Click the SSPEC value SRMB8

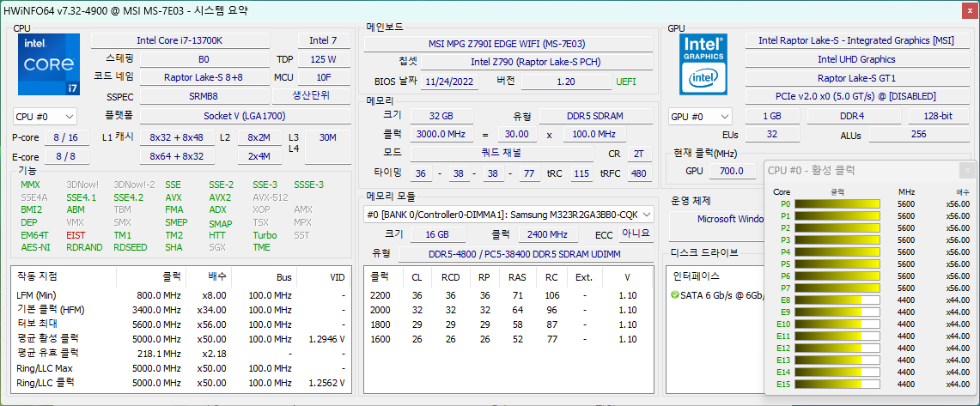pyautogui.click(x=204, y=97)
